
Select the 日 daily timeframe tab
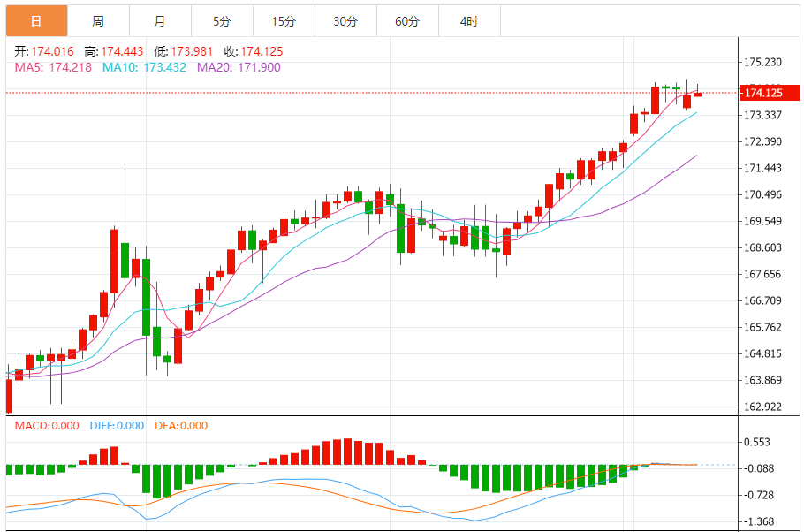[x=36, y=21]
